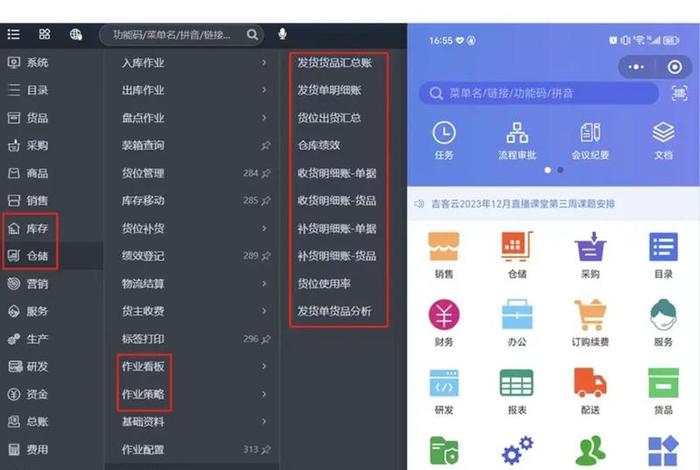Select 仓储 in the left sidebar
The image size is (700, 470).
click(x=28, y=256)
